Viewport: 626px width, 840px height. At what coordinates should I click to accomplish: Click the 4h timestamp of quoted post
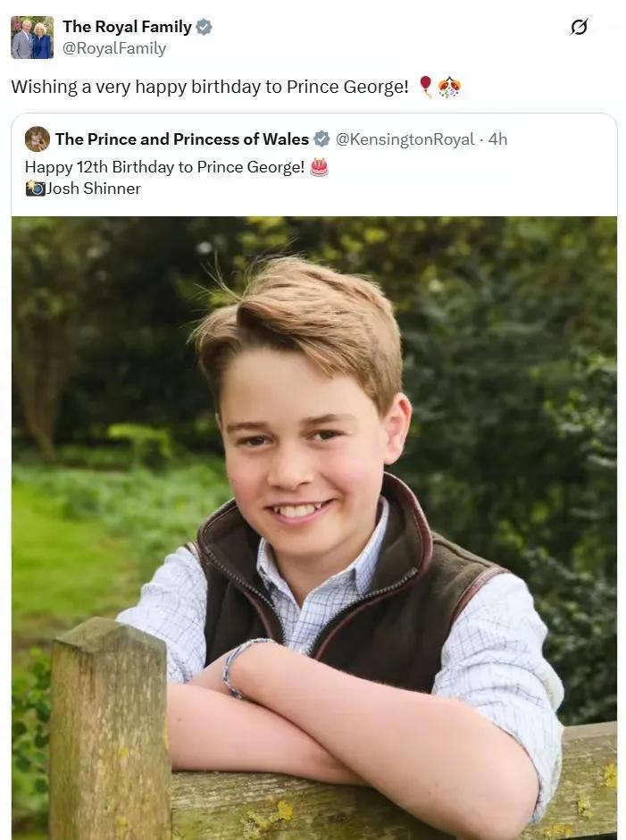click(497, 139)
